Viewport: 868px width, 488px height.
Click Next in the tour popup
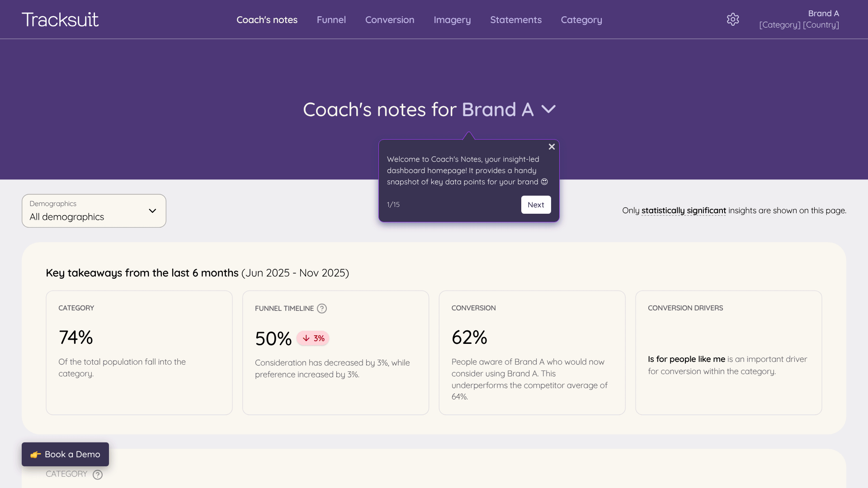click(536, 205)
